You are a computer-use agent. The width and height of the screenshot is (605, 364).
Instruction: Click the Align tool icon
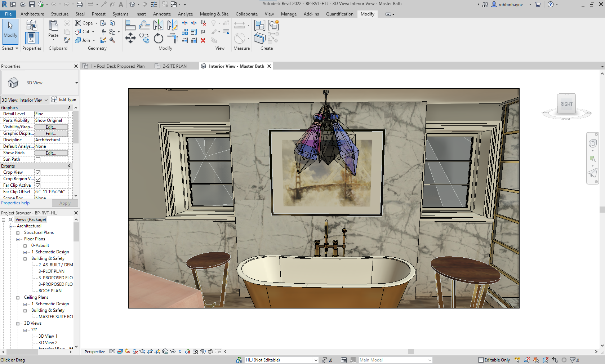tap(130, 25)
